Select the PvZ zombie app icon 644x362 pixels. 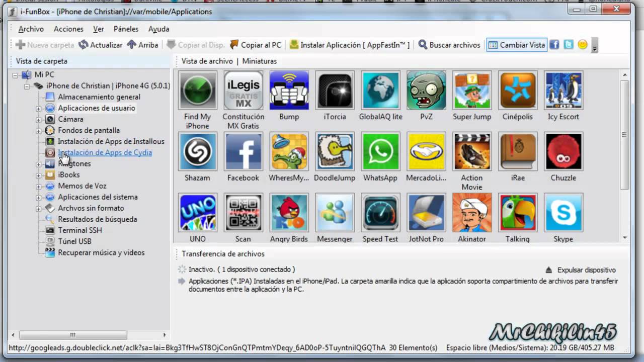click(426, 90)
